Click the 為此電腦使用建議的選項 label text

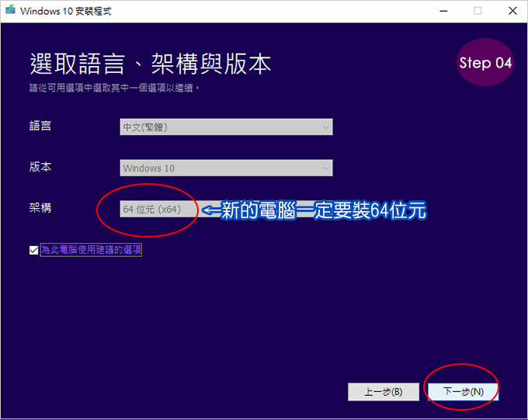point(92,250)
